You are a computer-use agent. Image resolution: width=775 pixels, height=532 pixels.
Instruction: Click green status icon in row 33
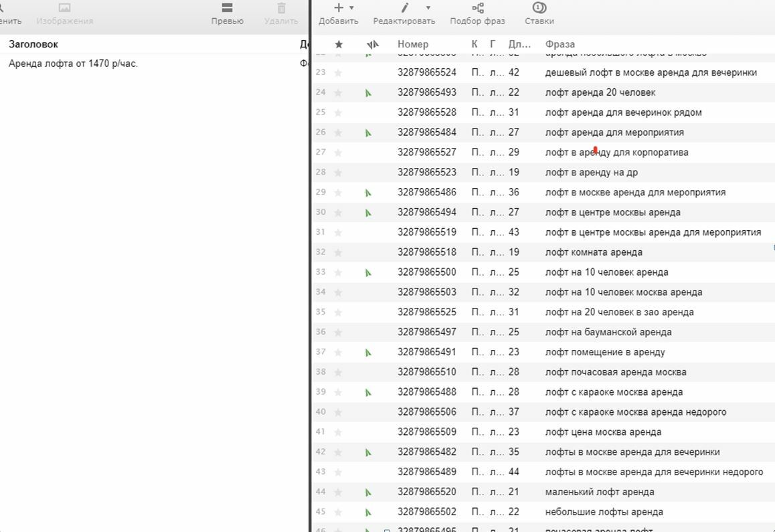368,273
